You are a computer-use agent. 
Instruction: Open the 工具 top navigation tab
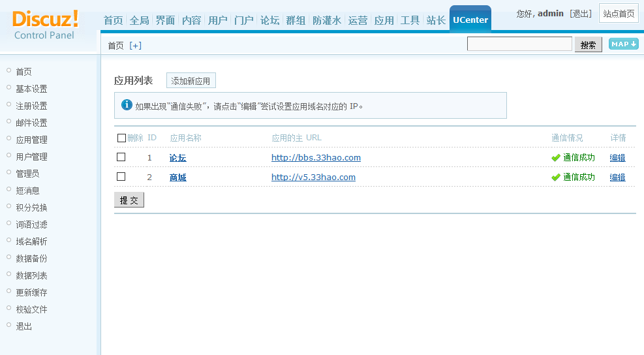point(410,20)
